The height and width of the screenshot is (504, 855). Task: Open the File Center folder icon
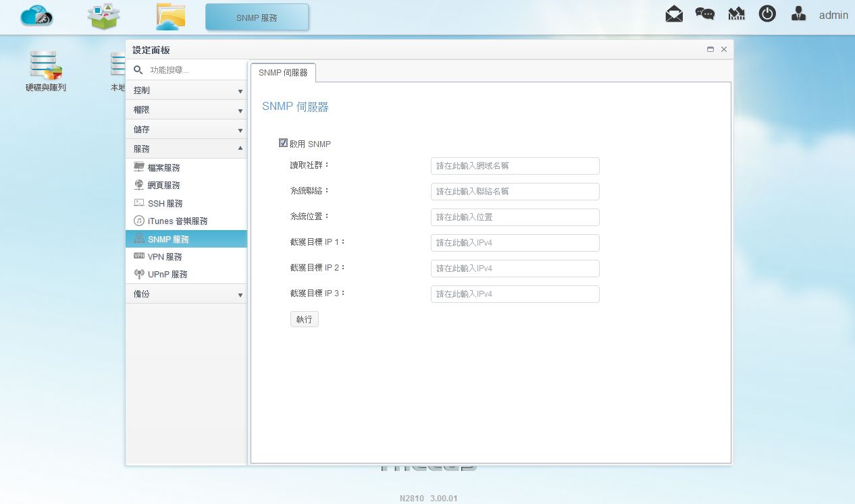click(170, 17)
